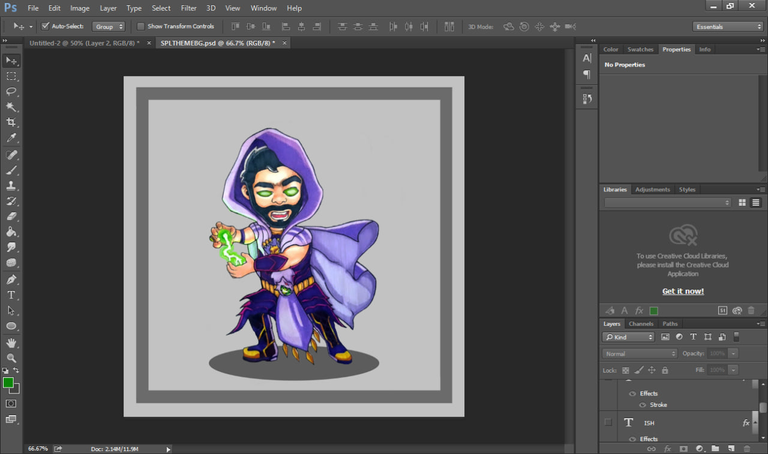Select the Smudge tool
The height and width of the screenshot is (454, 768).
click(x=11, y=247)
